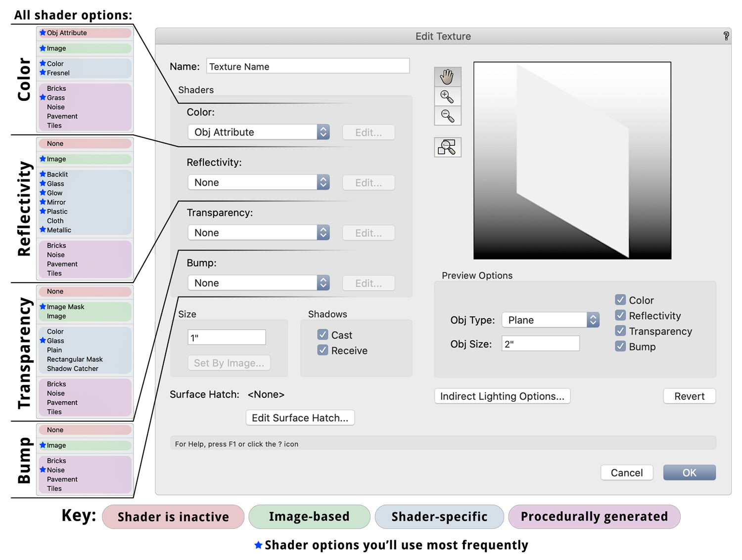Viewport: 742px width, 560px height.
Task: Click the zoom out magnifier tool
Action: tap(448, 116)
